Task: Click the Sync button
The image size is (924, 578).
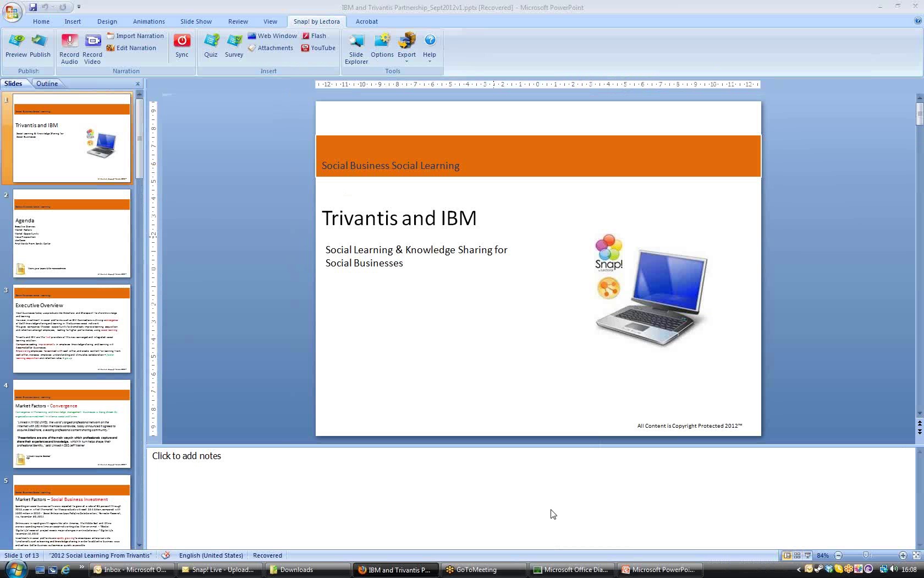Action: (182, 45)
